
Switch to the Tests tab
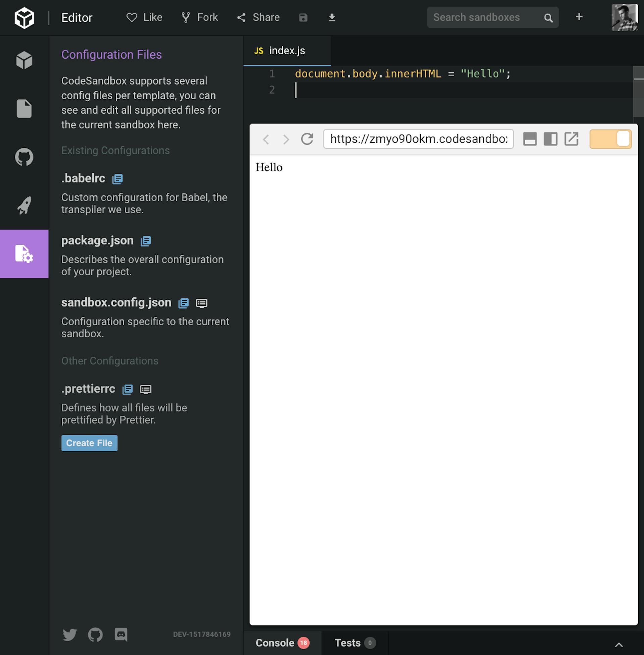pyautogui.click(x=348, y=643)
